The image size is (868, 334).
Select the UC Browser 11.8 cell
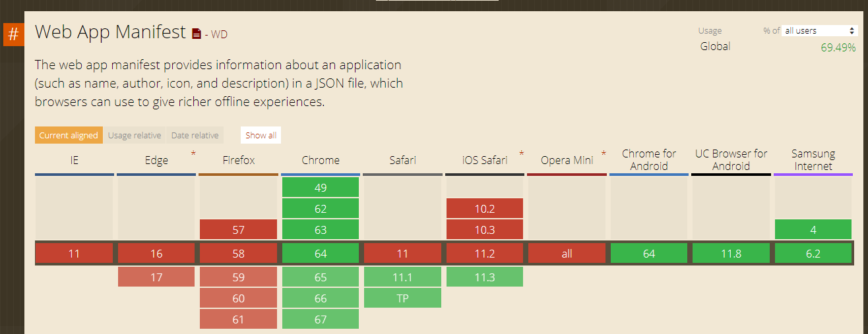(x=731, y=254)
